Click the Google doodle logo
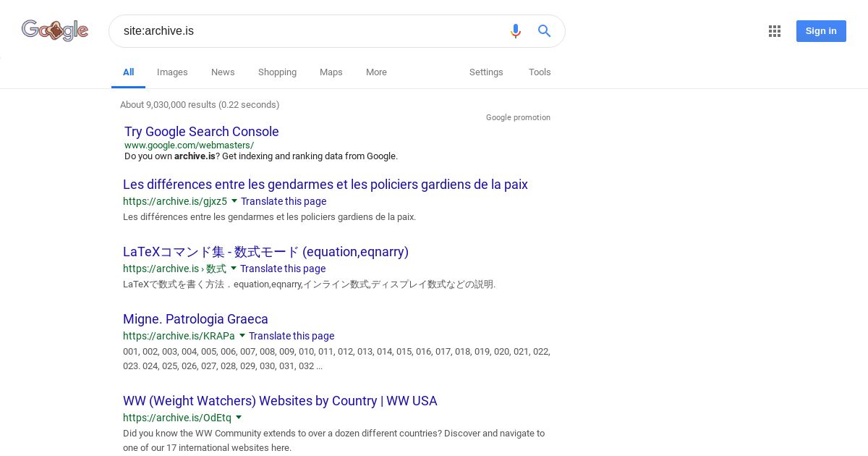 55,30
